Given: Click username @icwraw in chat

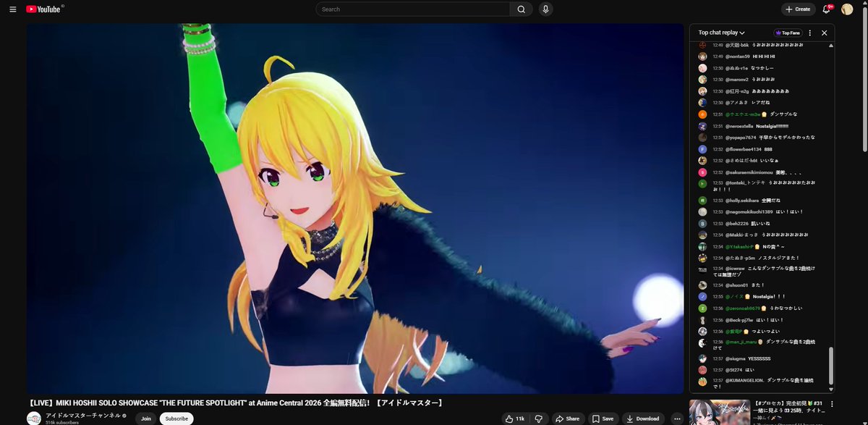Looking at the screenshot, I should click(736, 269).
